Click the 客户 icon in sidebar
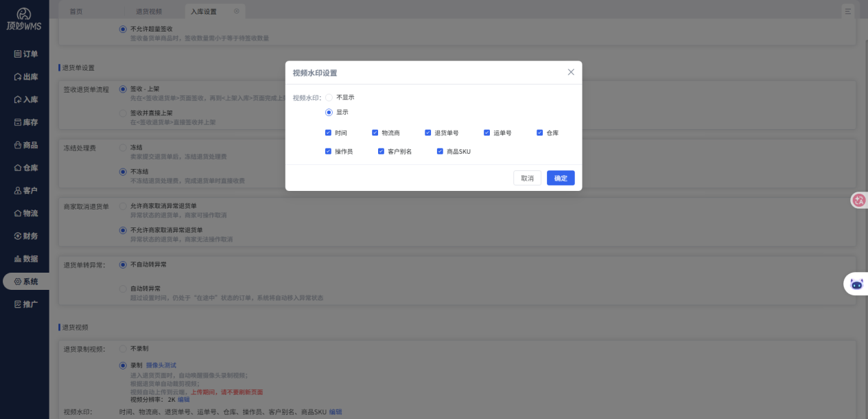Viewport: 868px width, 419px height. [18, 190]
